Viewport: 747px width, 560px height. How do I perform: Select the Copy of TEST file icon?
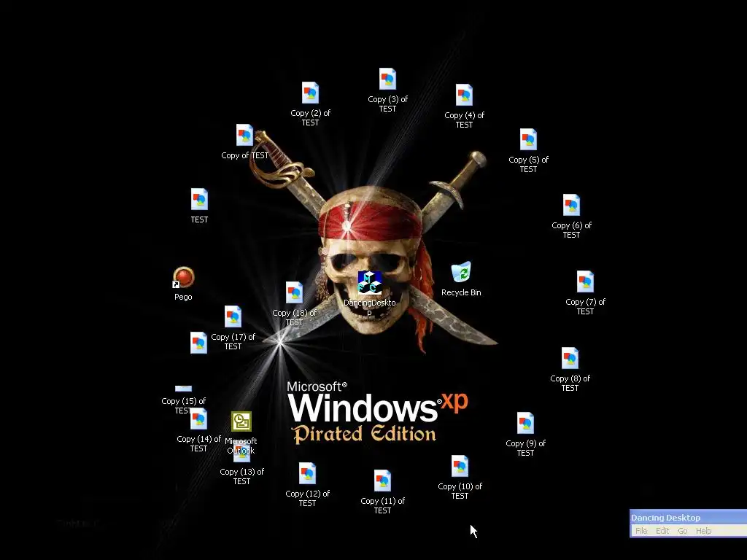244,135
